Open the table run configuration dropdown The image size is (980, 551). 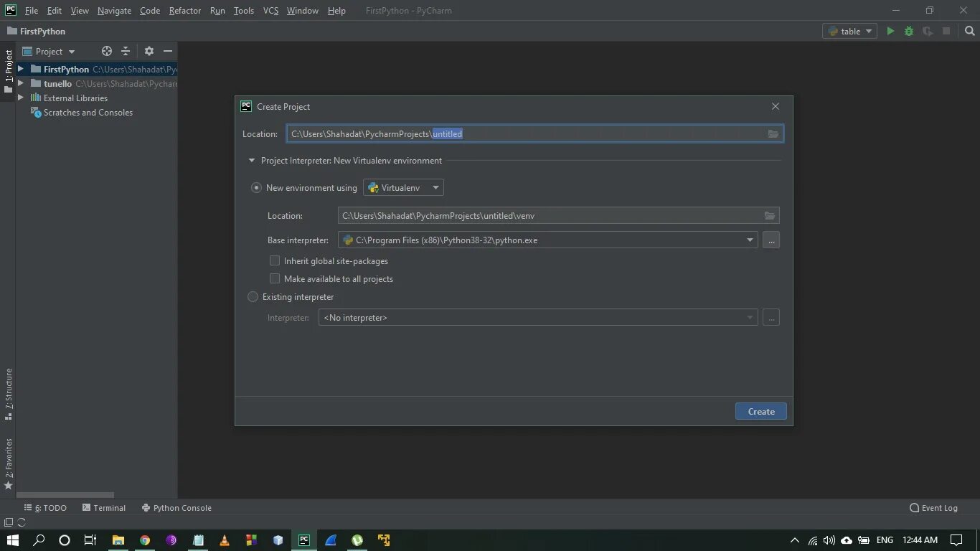tap(850, 31)
